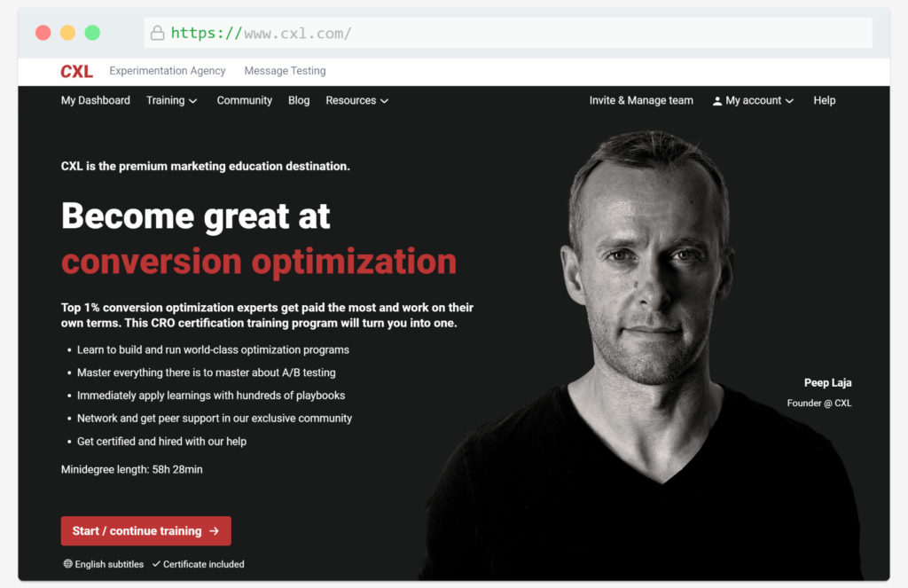Viewport: 908px width, 588px height.
Task: Click the URL address field
Action: (508, 33)
